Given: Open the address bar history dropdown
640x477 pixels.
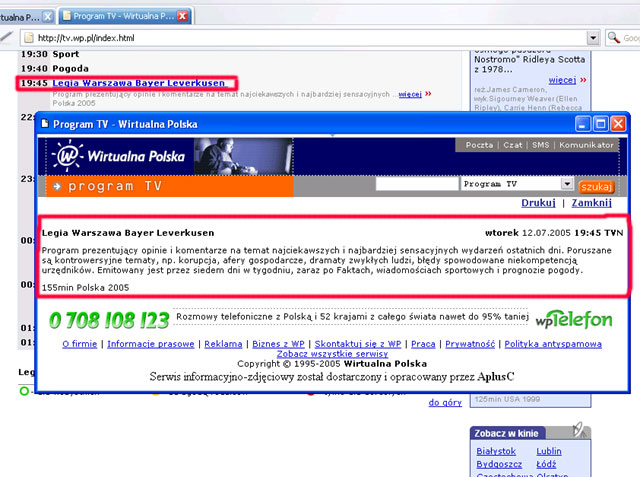Looking at the screenshot, I should point(593,38).
